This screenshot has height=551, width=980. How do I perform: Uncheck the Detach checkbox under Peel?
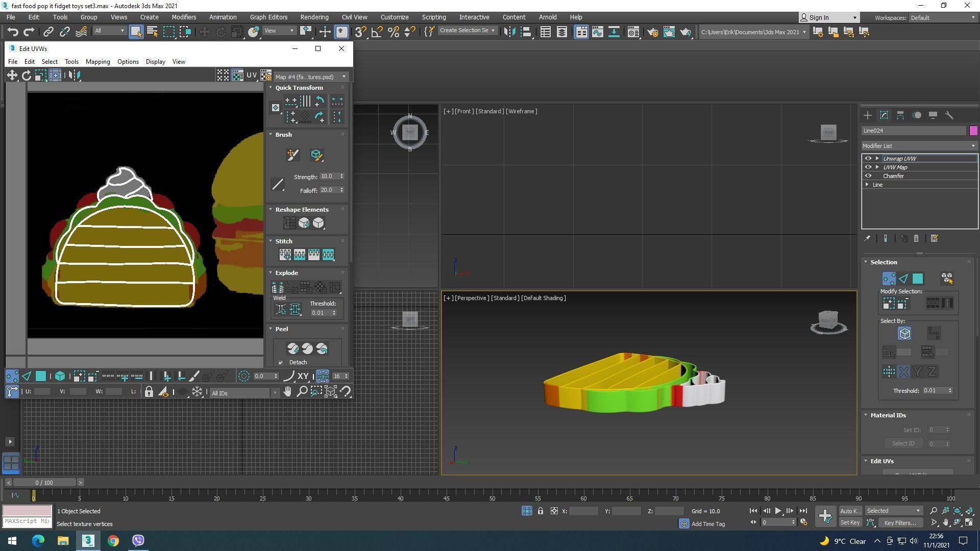pyautogui.click(x=281, y=363)
